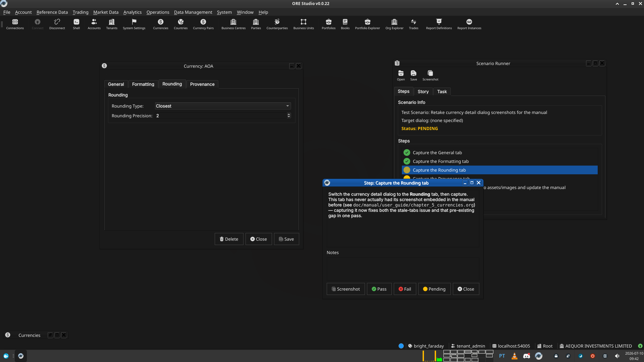Open System Settings flag icon
644x362 pixels.
(134, 24)
